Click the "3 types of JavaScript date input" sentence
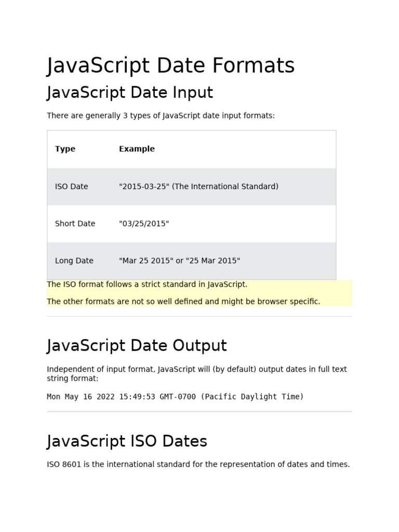Viewport: 399px width, 532px height. pos(161,116)
